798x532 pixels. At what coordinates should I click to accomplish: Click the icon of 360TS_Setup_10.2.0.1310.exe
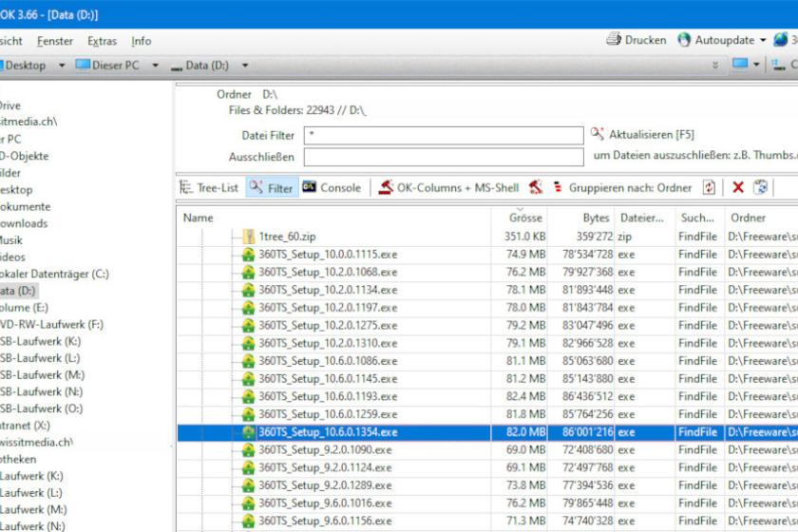coord(248,344)
